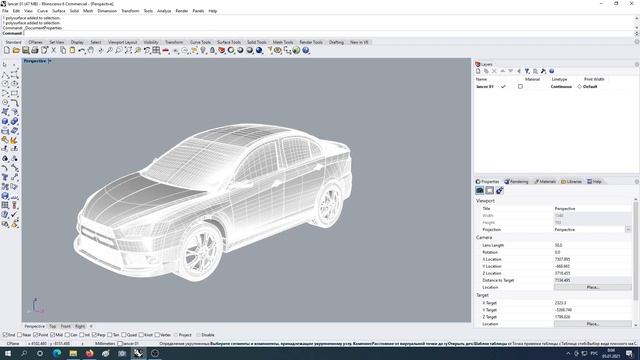Viewport: 640px width, 360px height.
Task: Click the Undo arrow icon
Action: (82, 50)
